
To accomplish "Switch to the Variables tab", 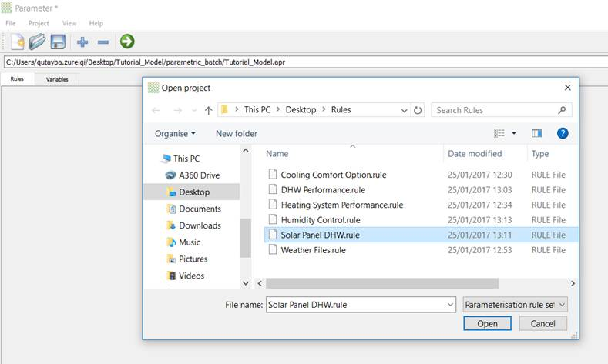I will tap(57, 79).
